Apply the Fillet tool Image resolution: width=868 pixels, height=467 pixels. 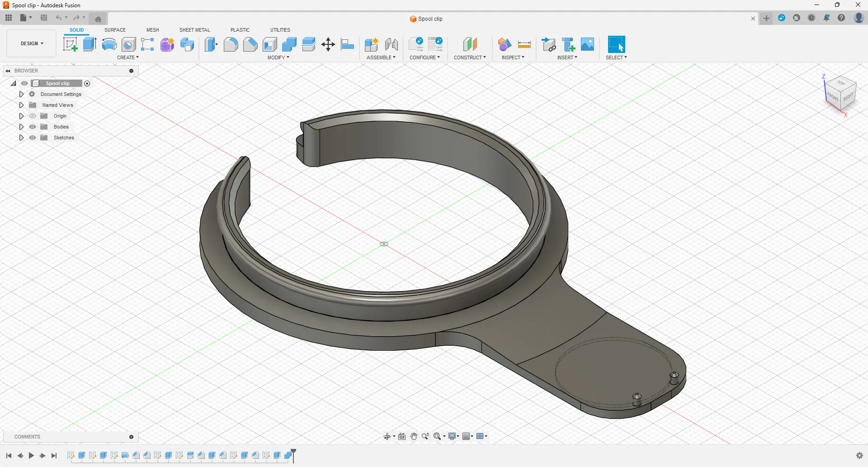point(231,44)
